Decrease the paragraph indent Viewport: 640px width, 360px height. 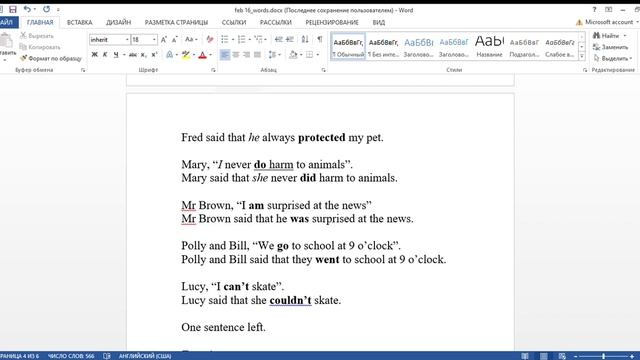pyautogui.click(x=279, y=40)
